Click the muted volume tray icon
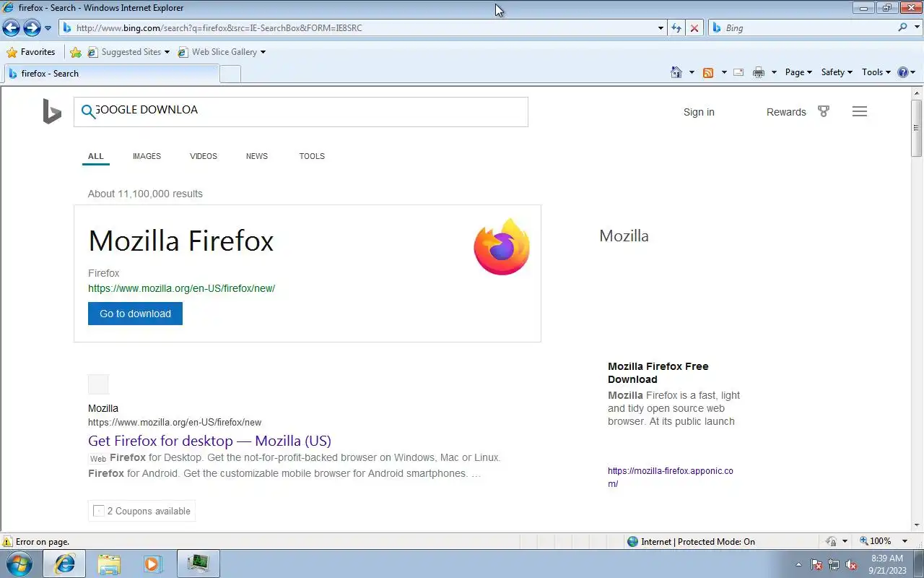 [851, 564]
